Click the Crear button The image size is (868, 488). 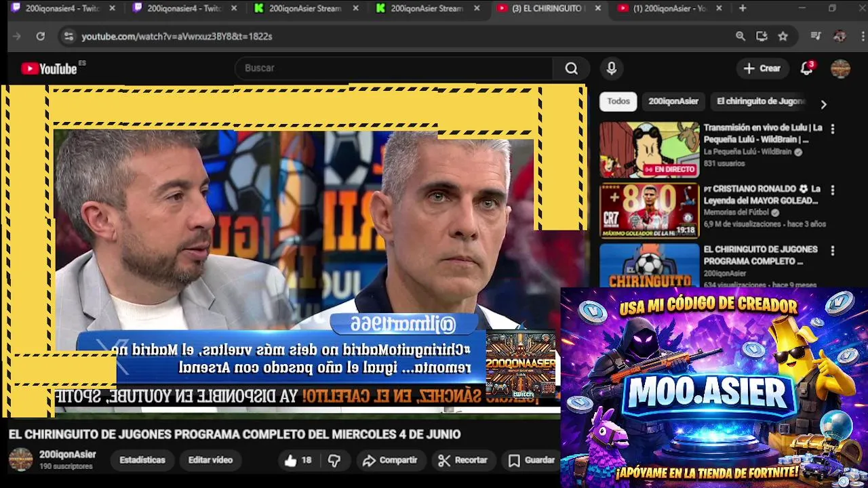click(x=762, y=68)
